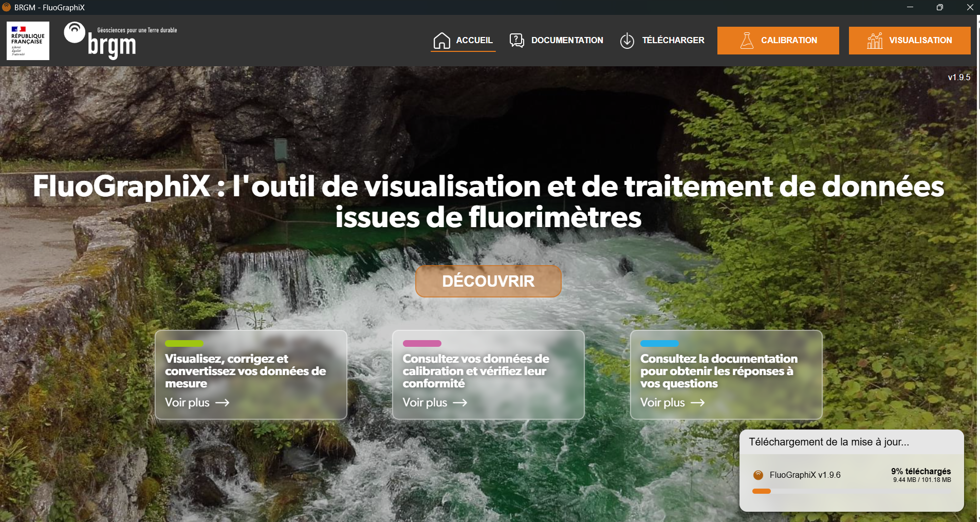Open Voir plus for measurement data card
This screenshot has width=980, height=522.
click(x=187, y=402)
